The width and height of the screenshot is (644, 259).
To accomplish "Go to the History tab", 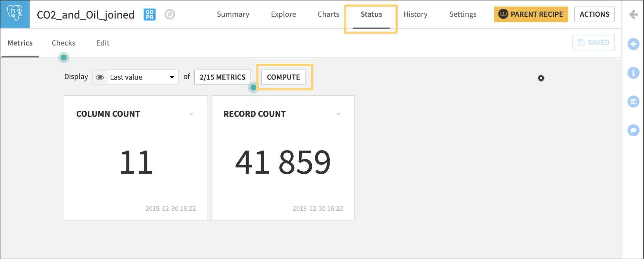I will tap(415, 14).
